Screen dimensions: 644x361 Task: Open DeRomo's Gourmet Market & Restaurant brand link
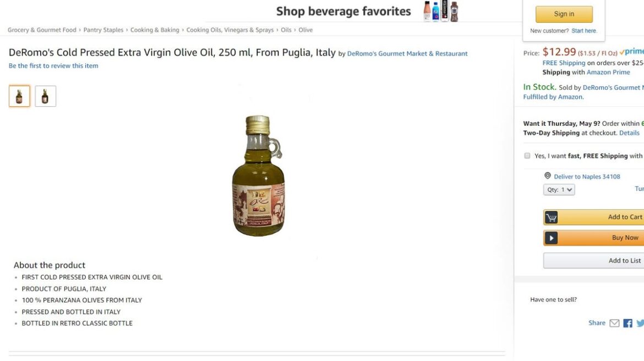pos(407,53)
